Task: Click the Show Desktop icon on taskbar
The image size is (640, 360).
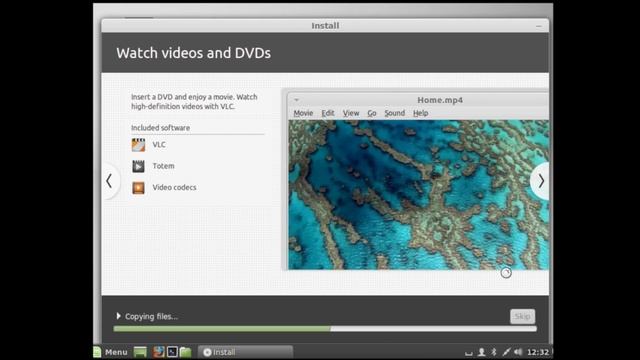Action: click(140, 352)
